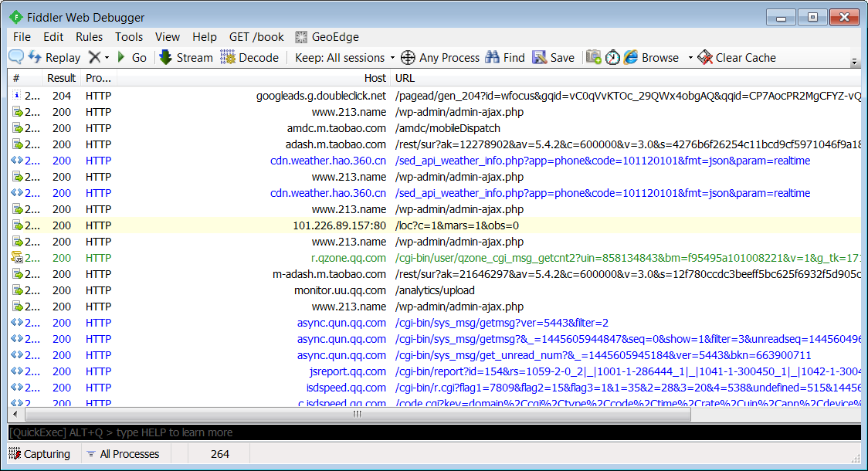Open Find sessions binoculars
Image resolution: width=868 pixels, height=471 pixels.
click(x=505, y=57)
